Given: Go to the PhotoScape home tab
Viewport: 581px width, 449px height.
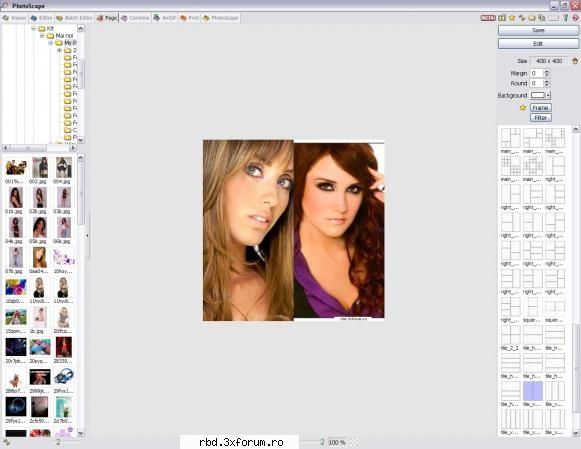Looking at the screenshot, I should tap(220, 18).
